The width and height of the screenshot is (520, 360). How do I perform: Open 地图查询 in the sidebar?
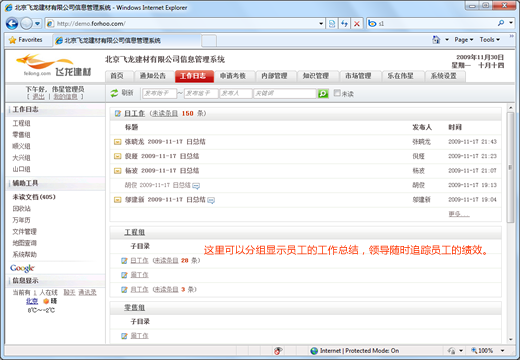[x=24, y=243]
